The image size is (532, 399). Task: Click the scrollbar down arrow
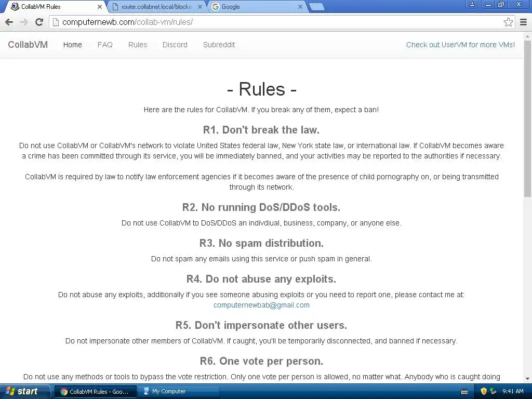528,379
